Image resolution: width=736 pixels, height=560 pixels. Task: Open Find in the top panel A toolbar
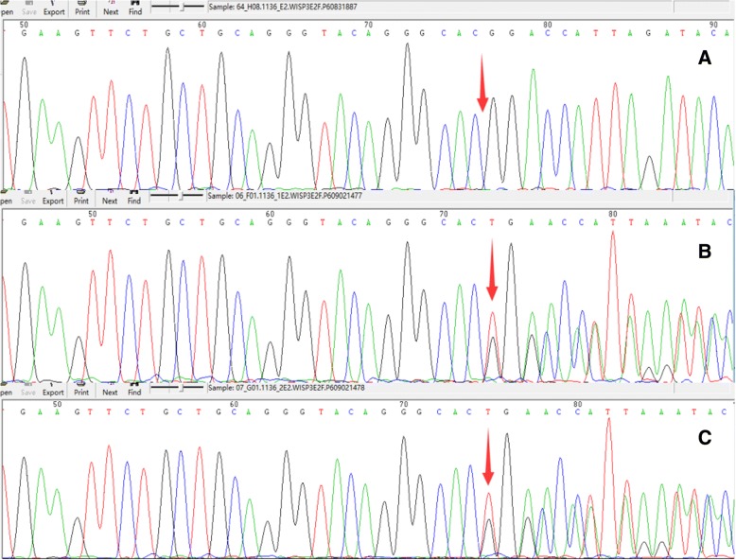coord(132,11)
